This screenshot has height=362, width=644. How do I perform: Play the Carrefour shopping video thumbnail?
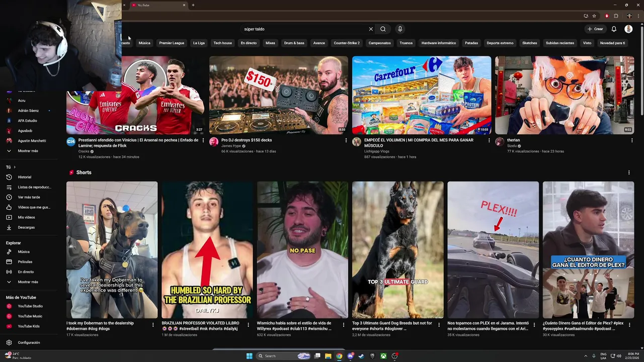pyautogui.click(x=422, y=95)
